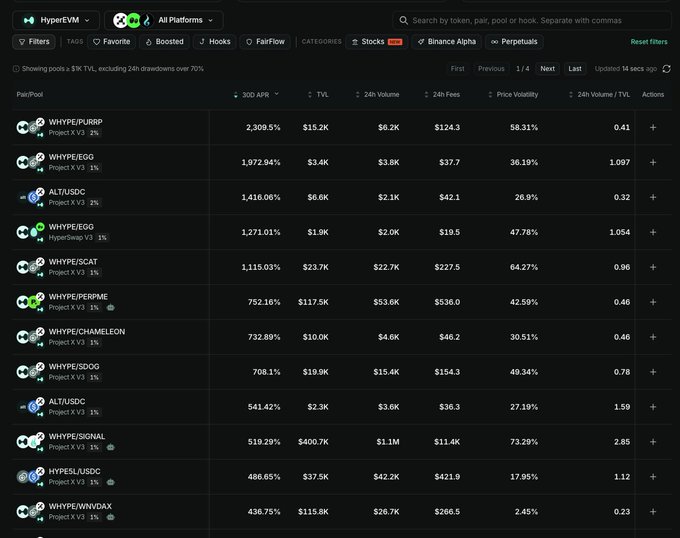Select the 73.29% volatility value
The height and width of the screenshot is (538, 680).
click(x=524, y=442)
